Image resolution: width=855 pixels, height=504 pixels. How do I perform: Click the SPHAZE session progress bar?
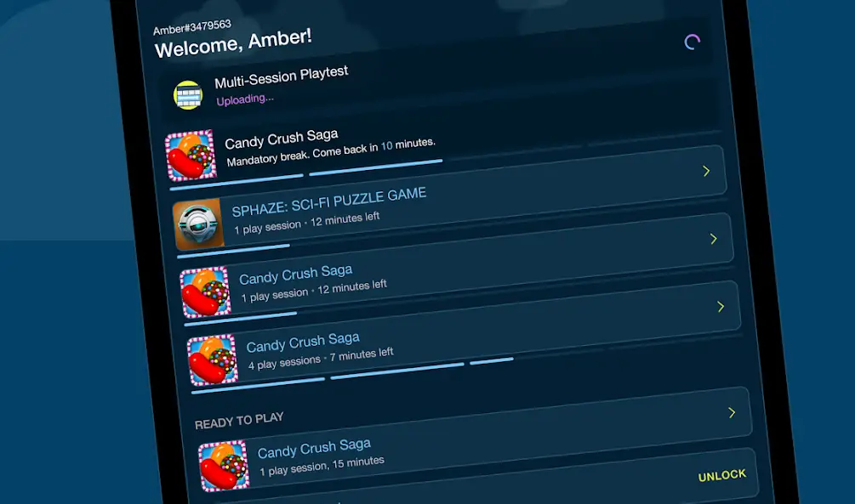tap(233, 251)
